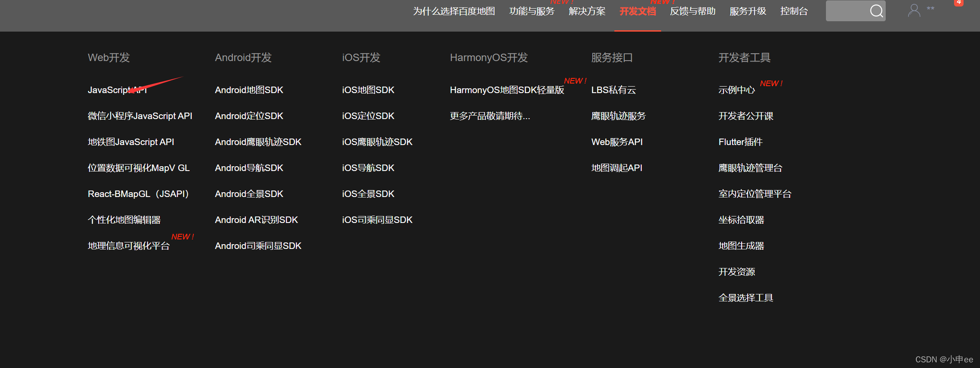Image resolution: width=980 pixels, height=368 pixels.
Task: Open iOS鹰眼轨迹SDK link
Action: 377,142
